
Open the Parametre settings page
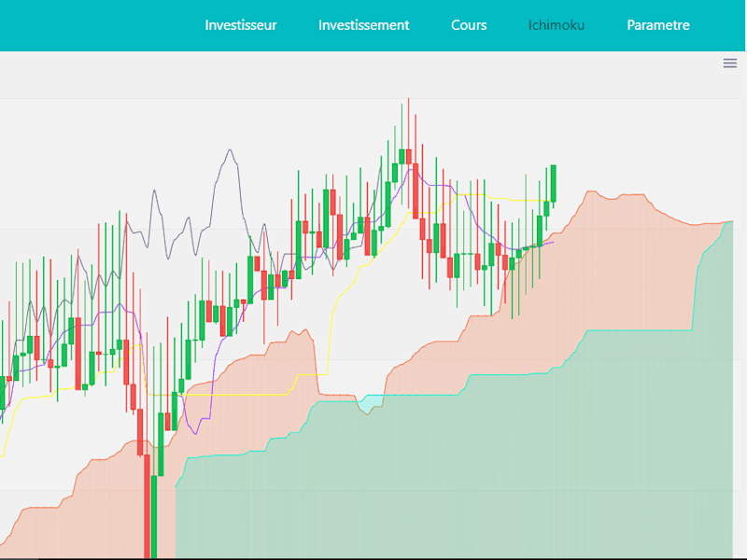(658, 25)
